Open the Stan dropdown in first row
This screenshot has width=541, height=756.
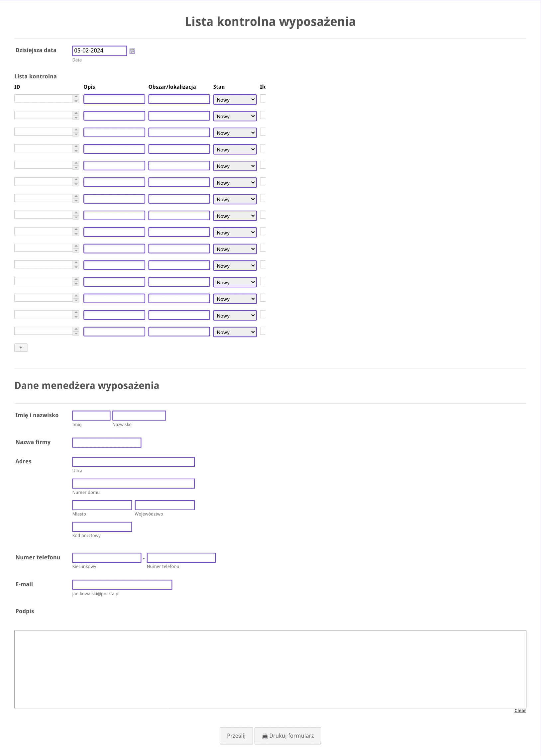click(x=235, y=100)
